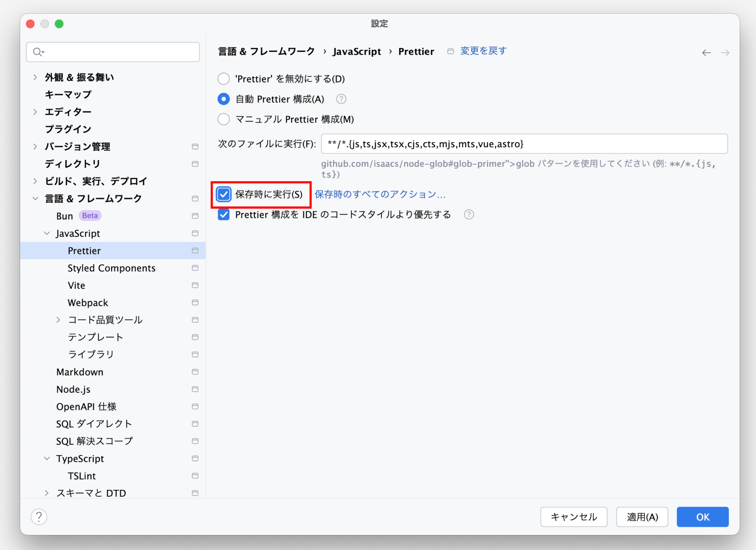
Task: Select マニュアル Prettier 構成 radio option
Action: [224, 119]
